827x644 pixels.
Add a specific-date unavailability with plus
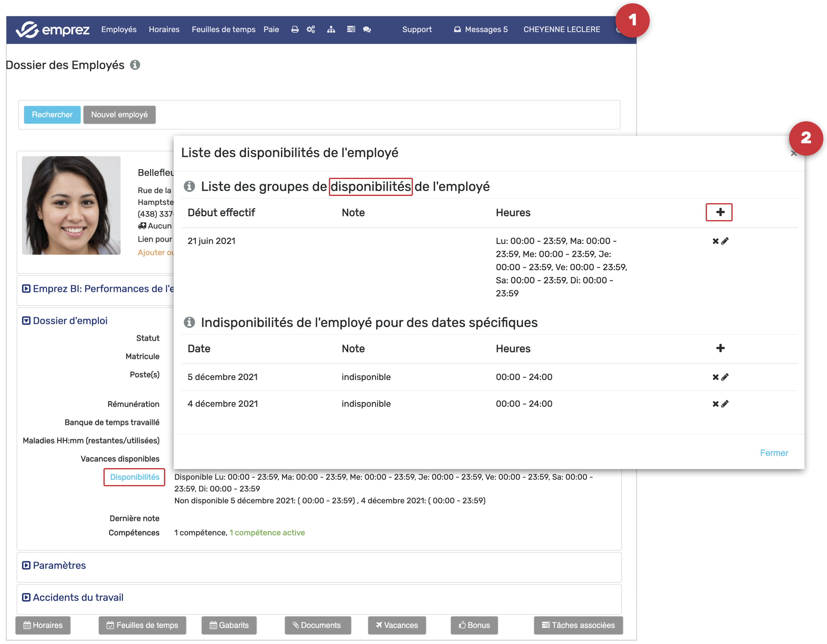720,348
